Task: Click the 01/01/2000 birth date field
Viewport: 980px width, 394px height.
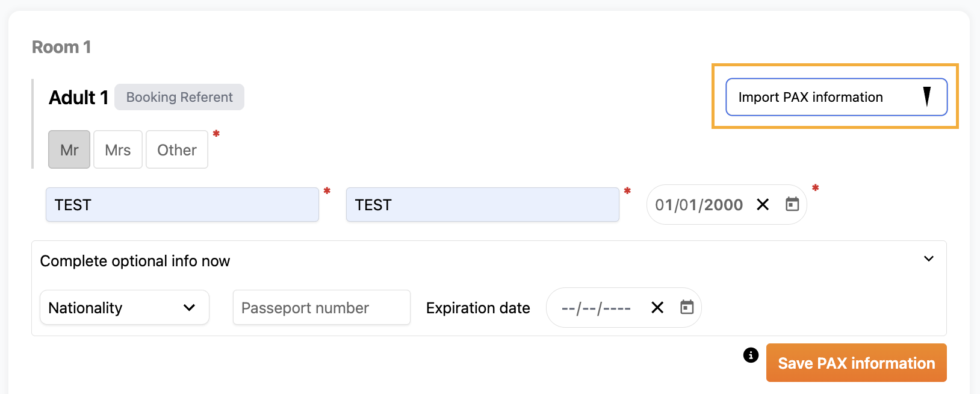Action: 698,205
